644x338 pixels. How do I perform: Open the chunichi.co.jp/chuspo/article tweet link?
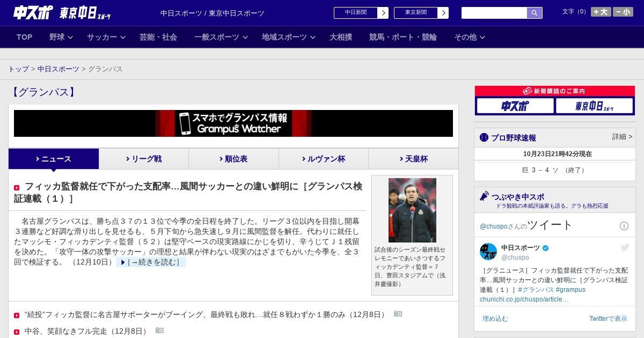click(x=524, y=299)
